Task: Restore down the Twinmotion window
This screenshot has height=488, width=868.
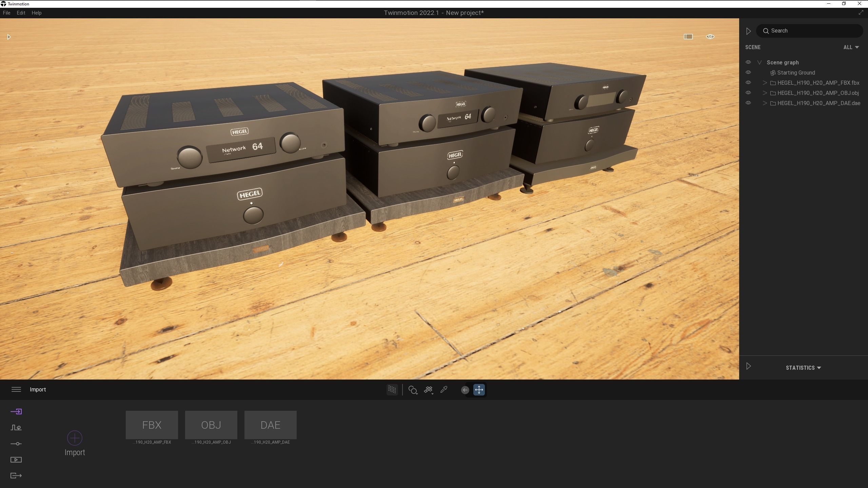Action: [844, 4]
